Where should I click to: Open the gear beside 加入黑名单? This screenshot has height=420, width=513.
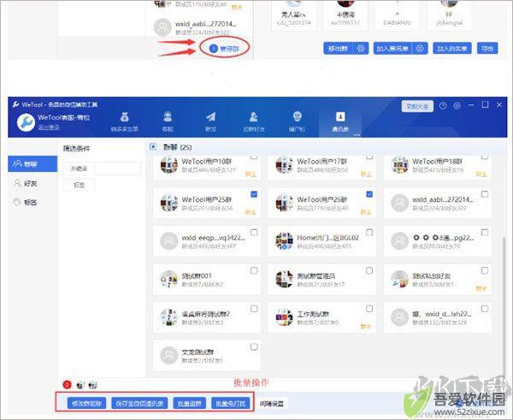point(420,49)
